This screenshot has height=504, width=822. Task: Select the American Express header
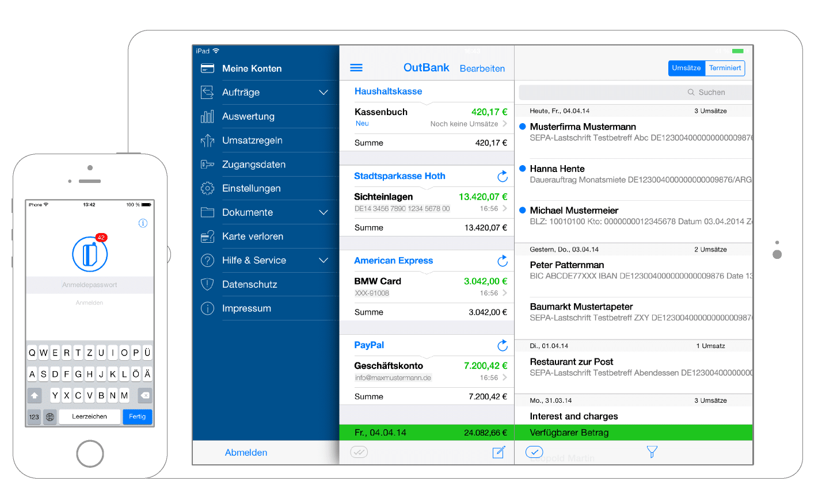point(393,261)
